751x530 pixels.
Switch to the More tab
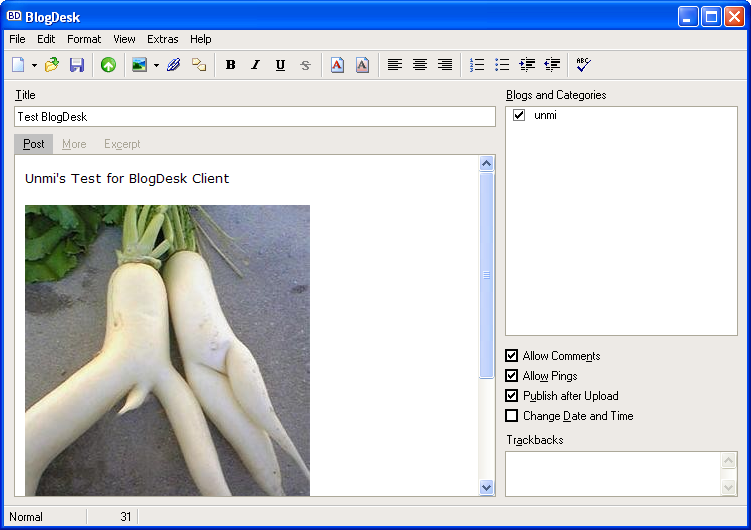[74, 144]
